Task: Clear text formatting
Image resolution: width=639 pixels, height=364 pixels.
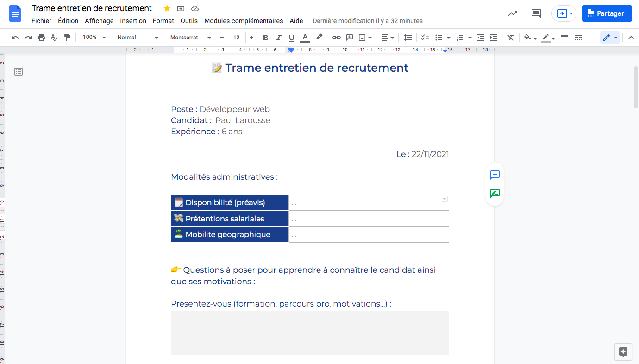Action: point(511,38)
